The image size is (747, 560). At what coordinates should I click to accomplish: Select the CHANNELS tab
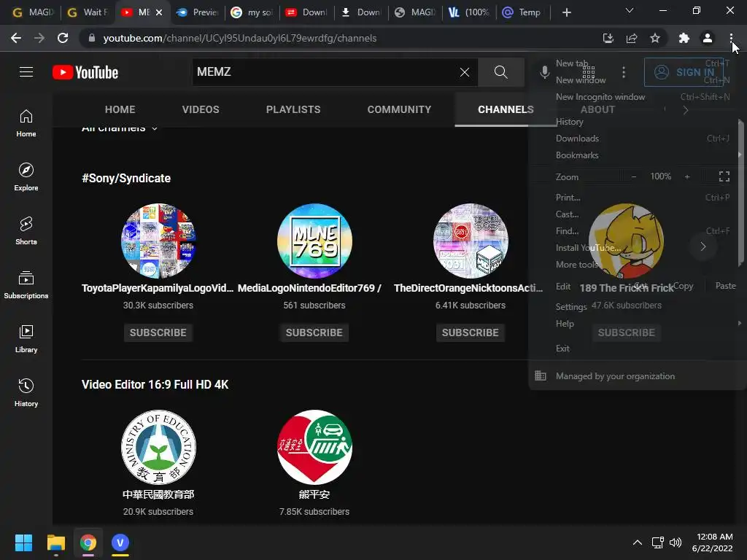[506, 109]
